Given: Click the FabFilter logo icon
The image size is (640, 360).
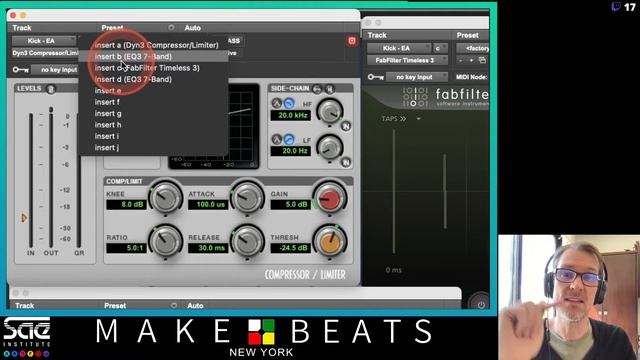Looking at the screenshot, I should [415, 97].
